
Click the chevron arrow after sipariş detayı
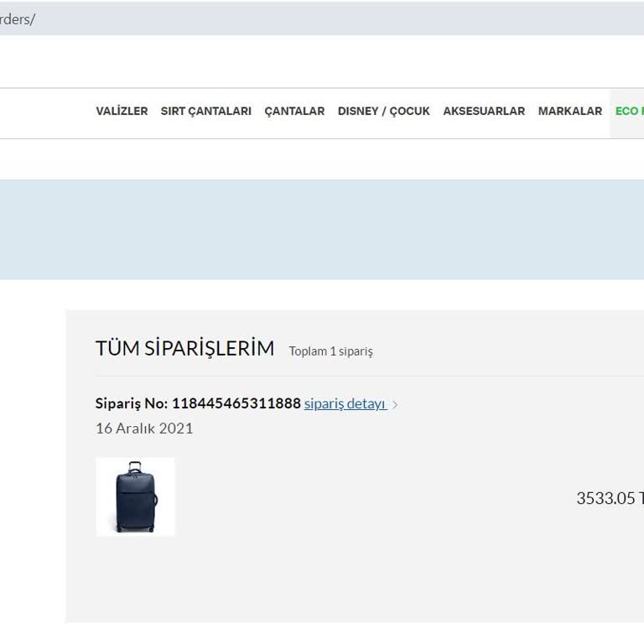click(x=395, y=405)
